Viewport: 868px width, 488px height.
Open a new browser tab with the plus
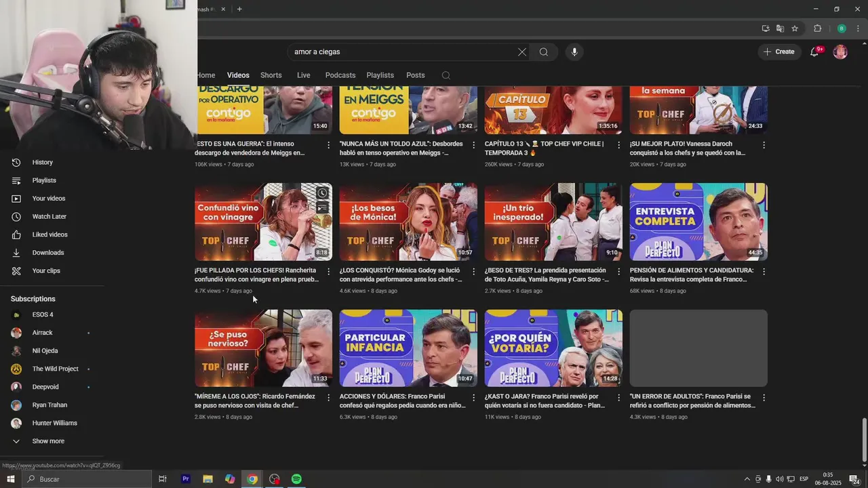point(239,9)
